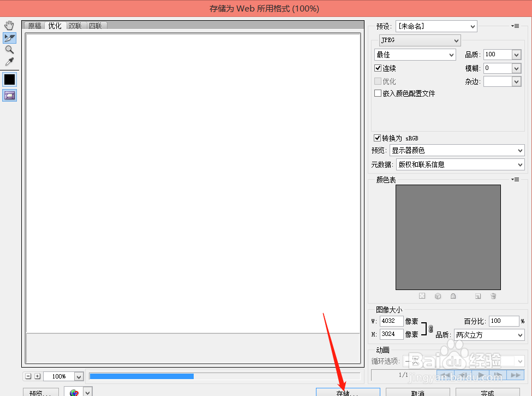This screenshot has width=532, height=396.
Task: Open the 模糊 blur slider arrow
Action: point(516,68)
